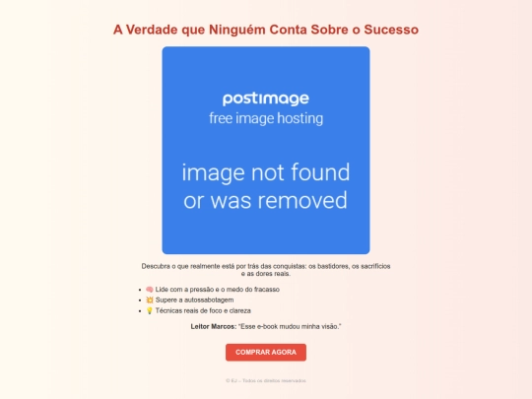
Task: Click the "or was removed" text line
Action: (x=266, y=200)
